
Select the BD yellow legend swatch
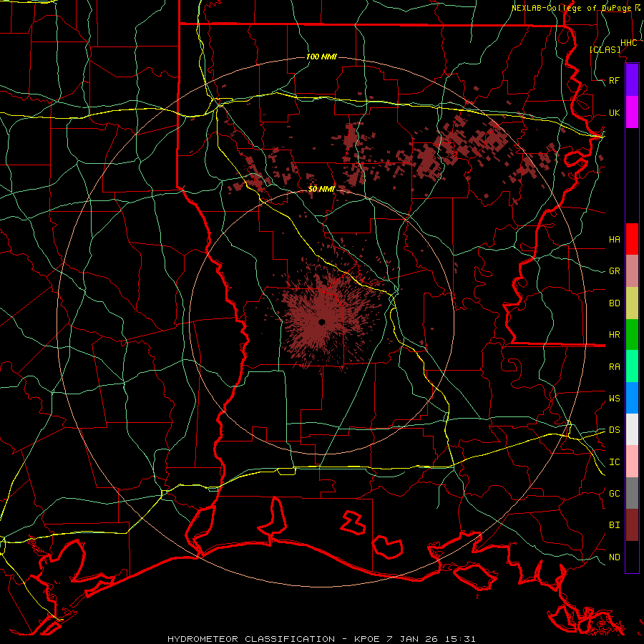[x=632, y=303]
